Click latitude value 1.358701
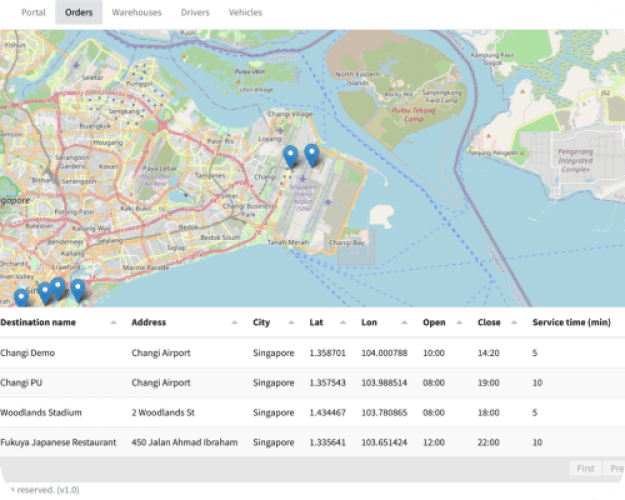625x500 pixels. point(328,353)
